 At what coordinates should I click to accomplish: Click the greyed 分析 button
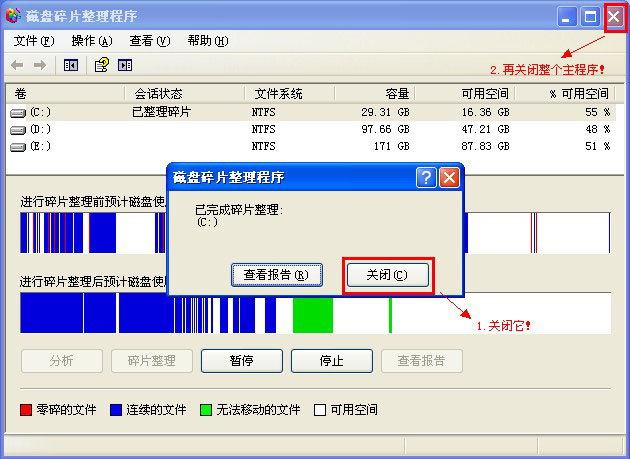click(62, 361)
